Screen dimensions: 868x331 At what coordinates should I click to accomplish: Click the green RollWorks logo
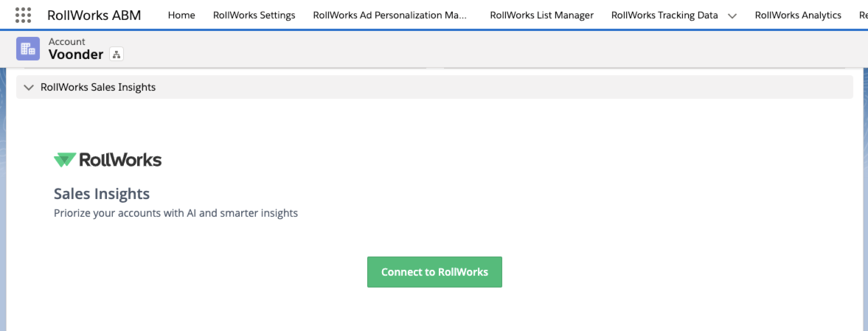coord(108,160)
